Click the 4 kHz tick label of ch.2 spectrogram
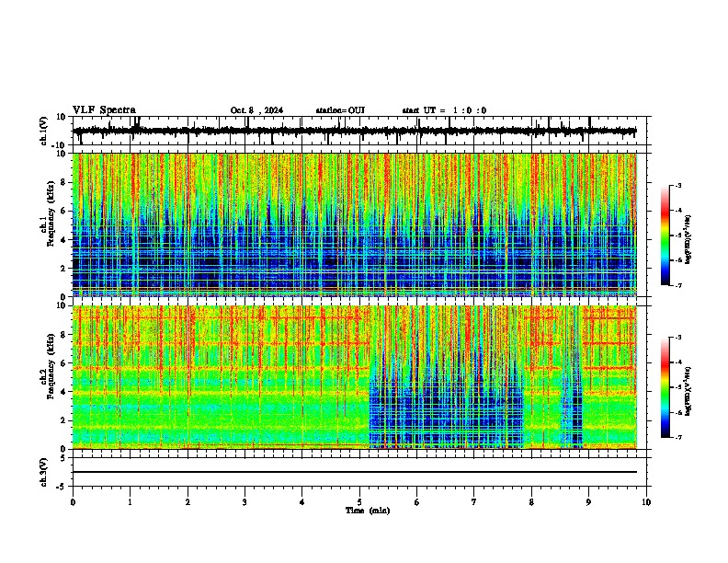This screenshot has height=563, width=728. click(64, 392)
